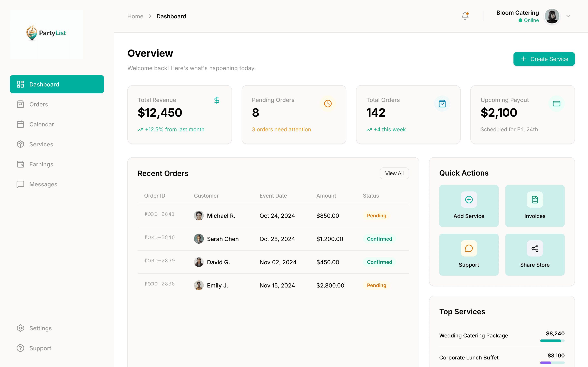Click the Share Store quick action

pos(535,254)
